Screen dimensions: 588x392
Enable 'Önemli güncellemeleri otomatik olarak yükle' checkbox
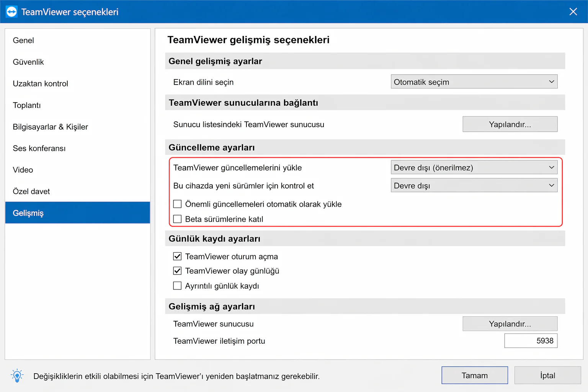tap(177, 204)
